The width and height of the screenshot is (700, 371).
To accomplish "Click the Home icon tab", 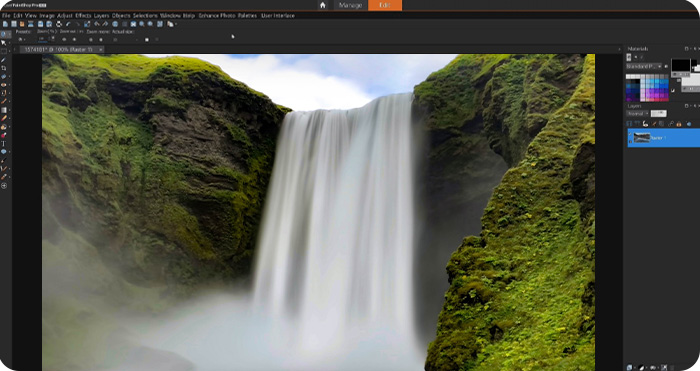I will (323, 5).
